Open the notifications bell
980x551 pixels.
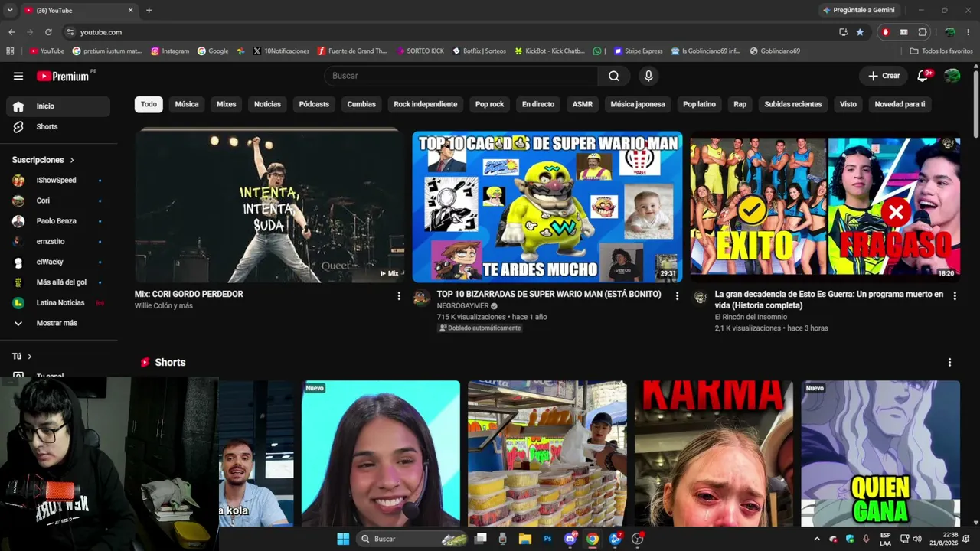[923, 76]
